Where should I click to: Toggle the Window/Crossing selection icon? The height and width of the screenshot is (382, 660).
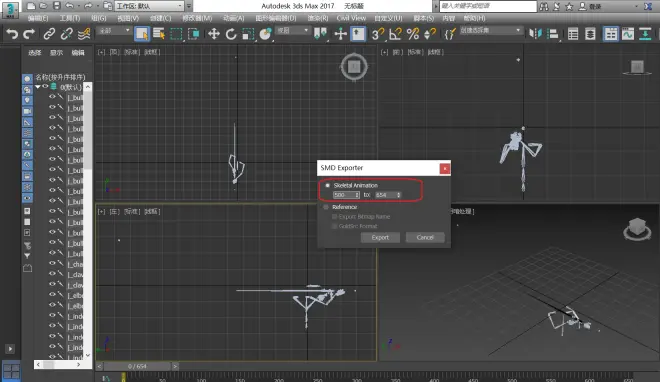(193, 34)
